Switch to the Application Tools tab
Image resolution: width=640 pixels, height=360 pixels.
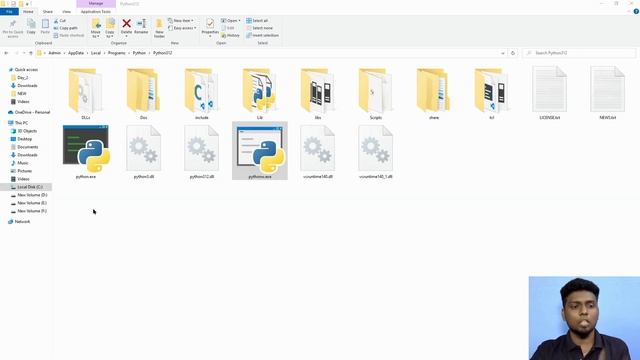(96, 12)
